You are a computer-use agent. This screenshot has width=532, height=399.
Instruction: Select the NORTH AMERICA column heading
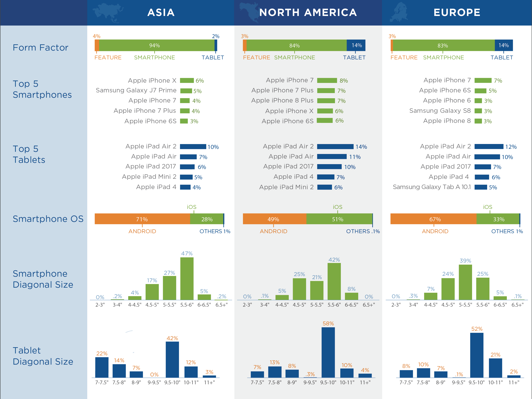308,13
